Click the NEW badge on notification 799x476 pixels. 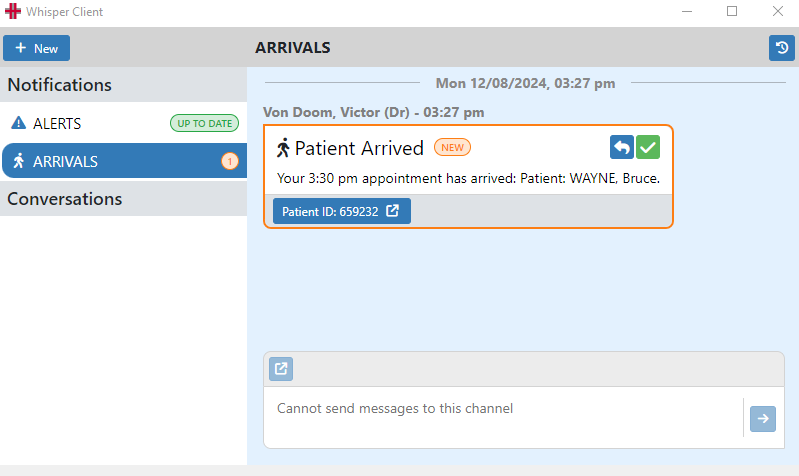(x=452, y=148)
